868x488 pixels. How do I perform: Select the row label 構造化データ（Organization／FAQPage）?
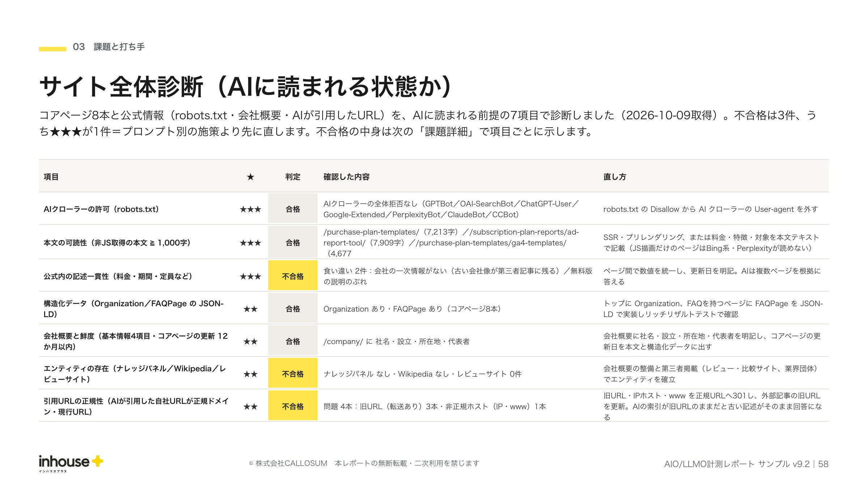134,309
